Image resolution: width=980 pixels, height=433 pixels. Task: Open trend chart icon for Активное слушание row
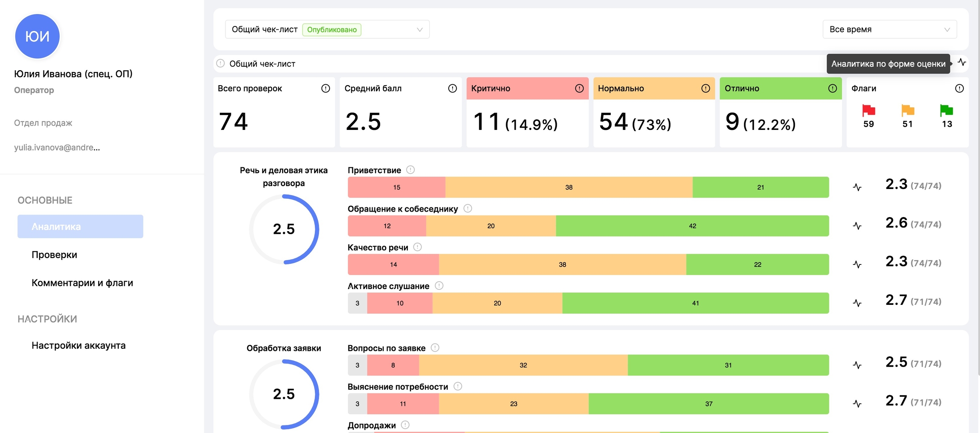(x=857, y=303)
